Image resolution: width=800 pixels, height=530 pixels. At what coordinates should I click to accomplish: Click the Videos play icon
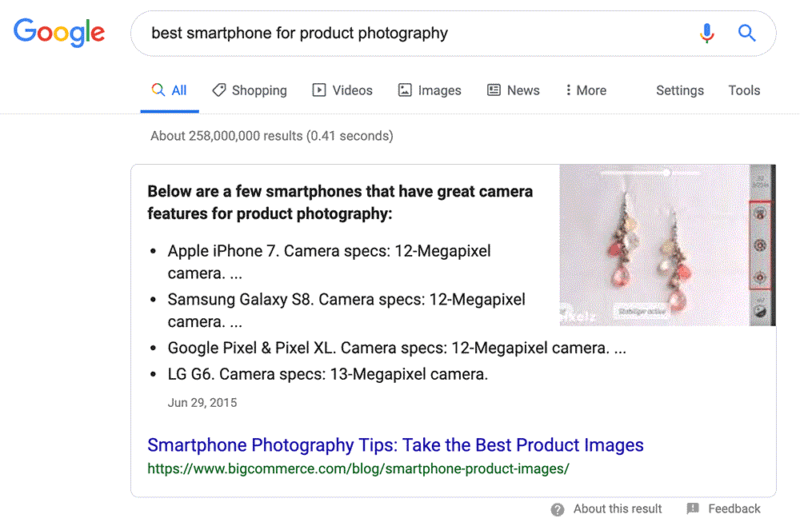point(319,90)
